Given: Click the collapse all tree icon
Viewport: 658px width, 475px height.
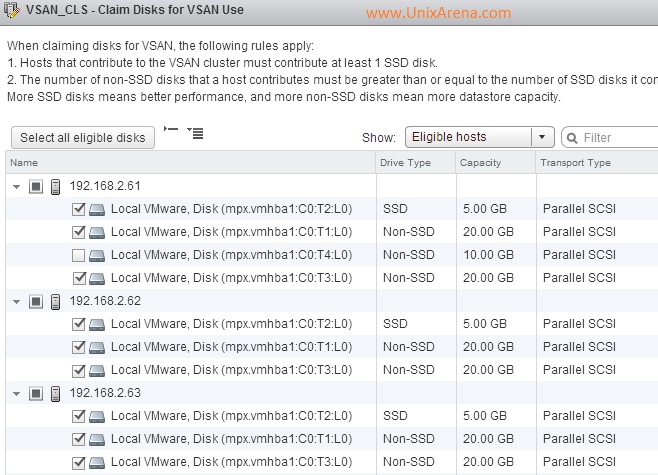Looking at the screenshot, I should (171, 129).
